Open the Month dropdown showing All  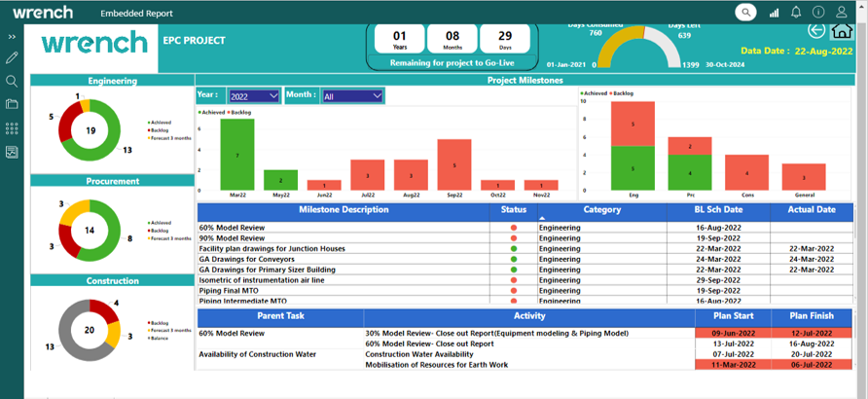pos(351,95)
